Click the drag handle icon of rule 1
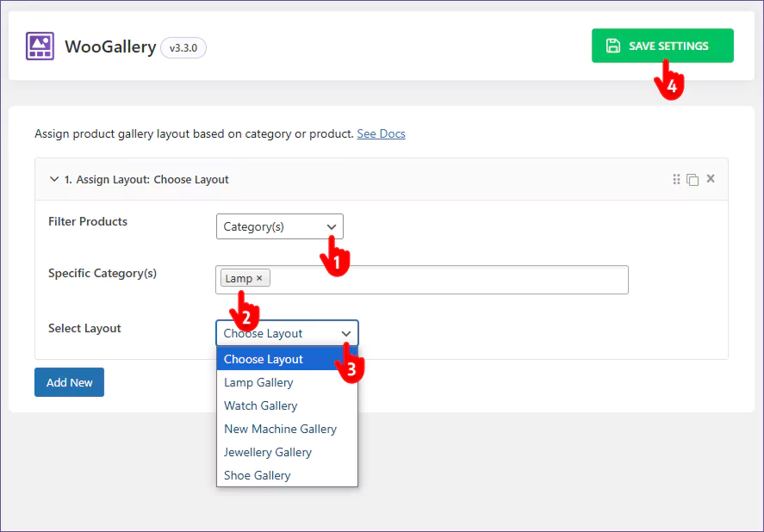This screenshot has height=532, width=764. pyautogui.click(x=676, y=179)
